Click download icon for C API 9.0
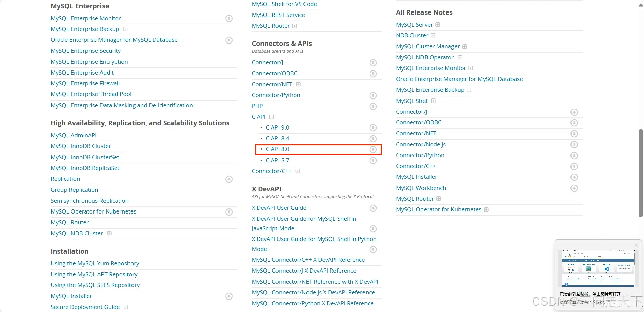644x312 pixels. pos(373,127)
